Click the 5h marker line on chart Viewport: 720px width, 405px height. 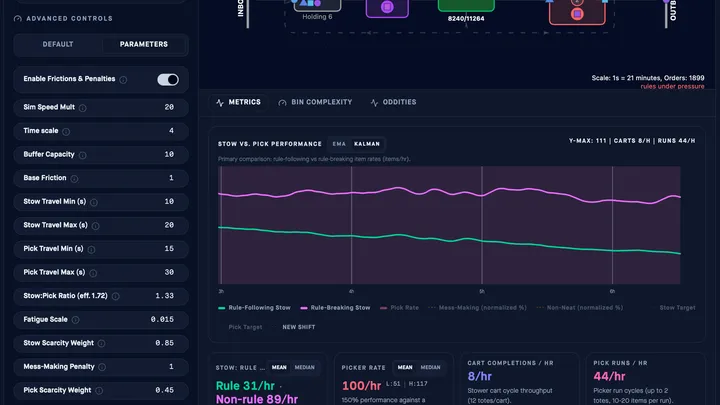(482, 225)
